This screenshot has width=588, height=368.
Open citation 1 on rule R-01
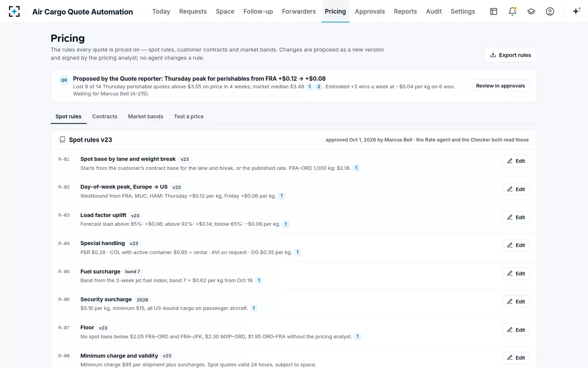pyautogui.click(x=356, y=168)
